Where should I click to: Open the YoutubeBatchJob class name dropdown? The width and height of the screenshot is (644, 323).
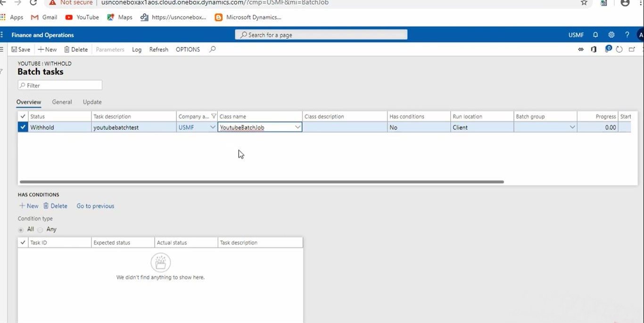[297, 127]
